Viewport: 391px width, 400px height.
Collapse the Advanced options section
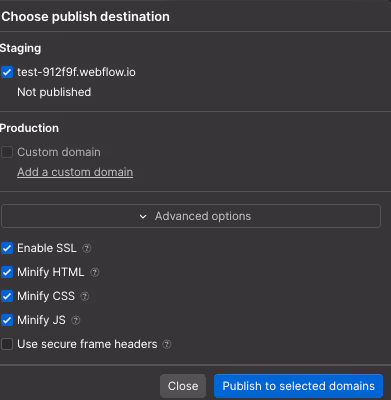191,216
